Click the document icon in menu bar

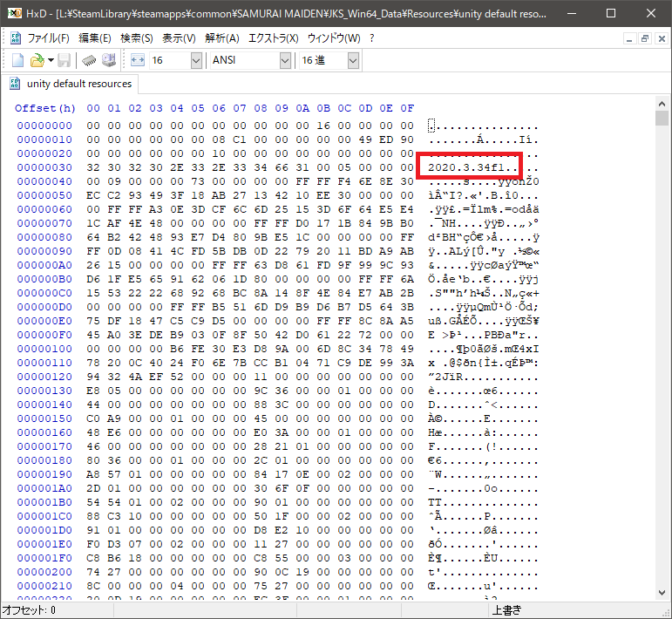[x=16, y=38]
